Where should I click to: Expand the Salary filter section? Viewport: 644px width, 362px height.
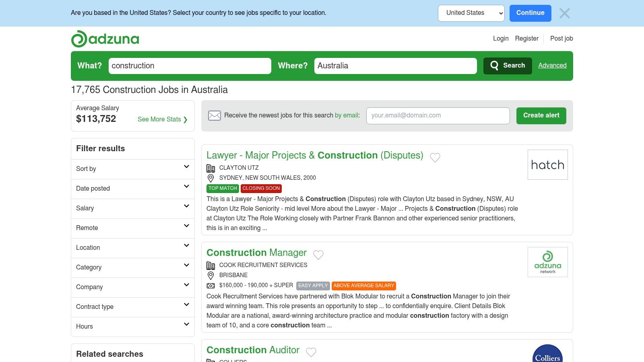[x=132, y=208]
